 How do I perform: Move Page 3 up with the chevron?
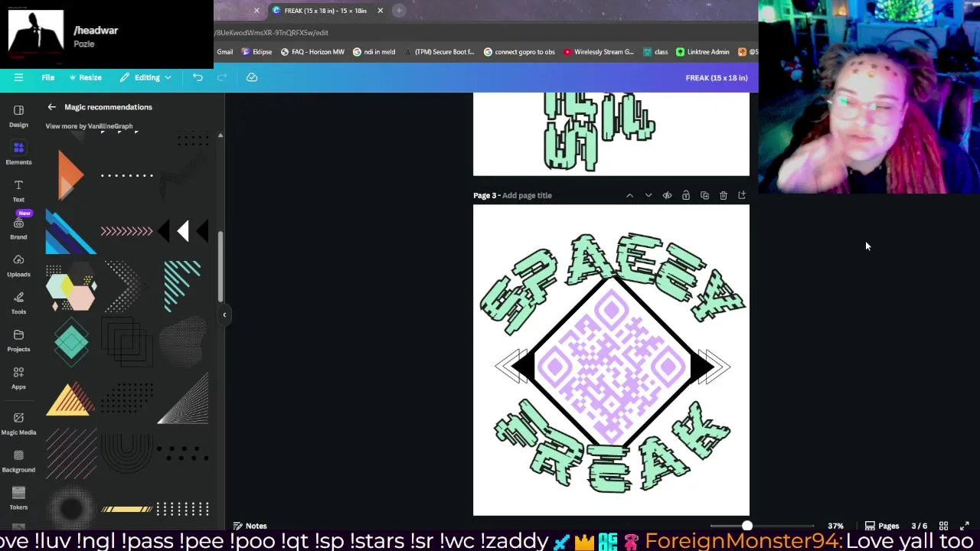pyautogui.click(x=629, y=196)
